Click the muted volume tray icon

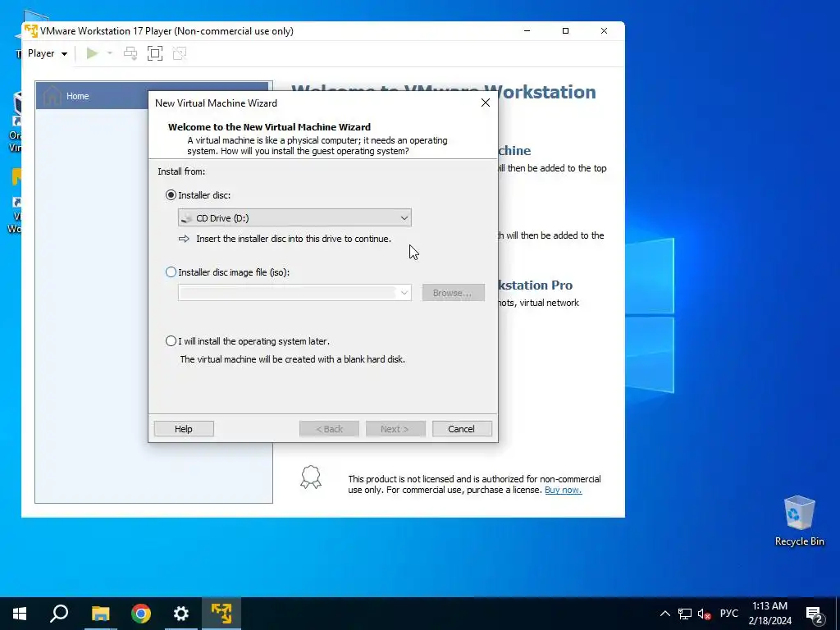coord(705,614)
